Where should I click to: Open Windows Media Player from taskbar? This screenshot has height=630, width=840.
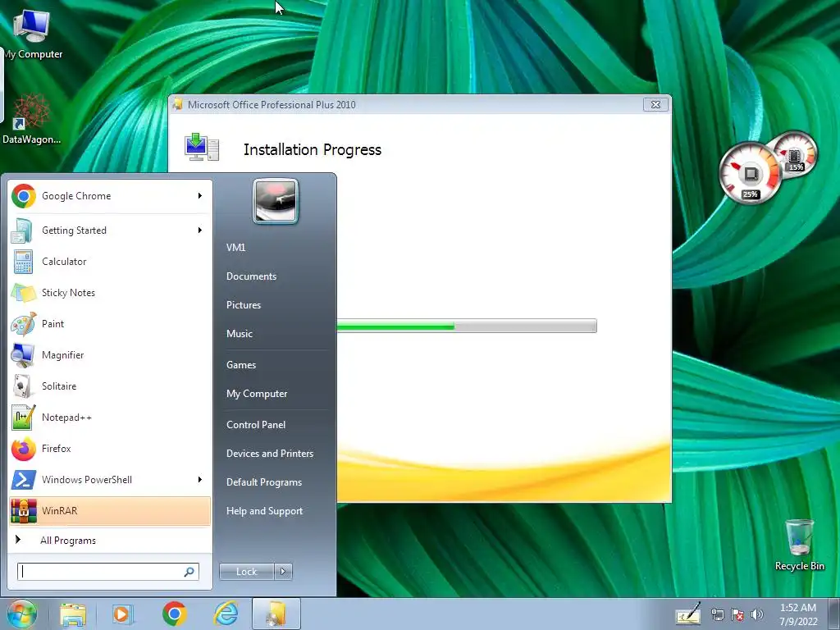click(122, 614)
